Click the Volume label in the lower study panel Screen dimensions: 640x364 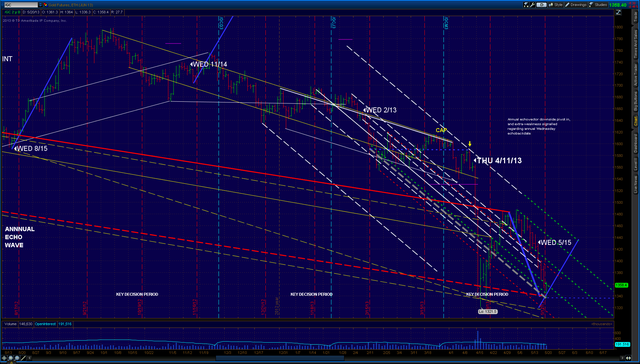click(x=10, y=324)
